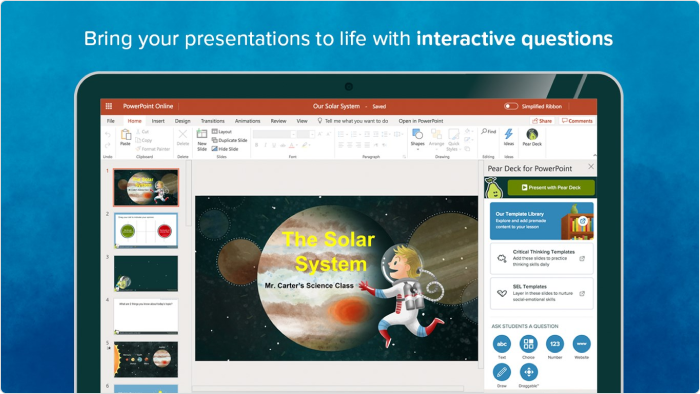Click Open in PowerPoint link
This screenshot has height=394, width=700.
pyautogui.click(x=421, y=121)
